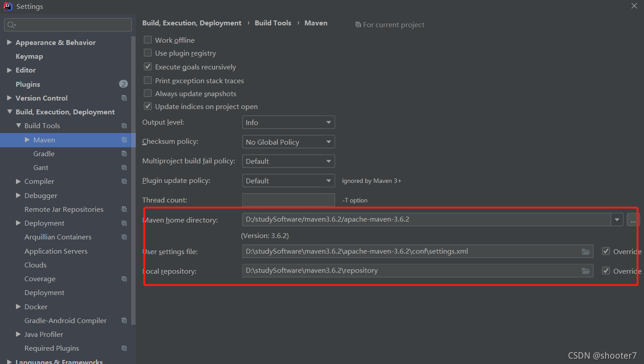
Task: Enable Print exception stack traces
Action: click(x=148, y=81)
